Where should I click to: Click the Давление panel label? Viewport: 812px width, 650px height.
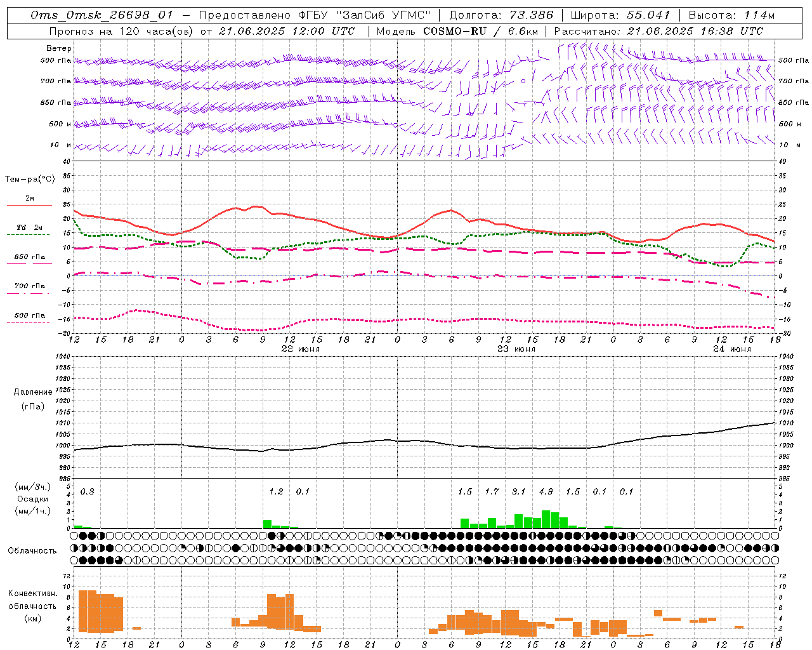point(33,392)
